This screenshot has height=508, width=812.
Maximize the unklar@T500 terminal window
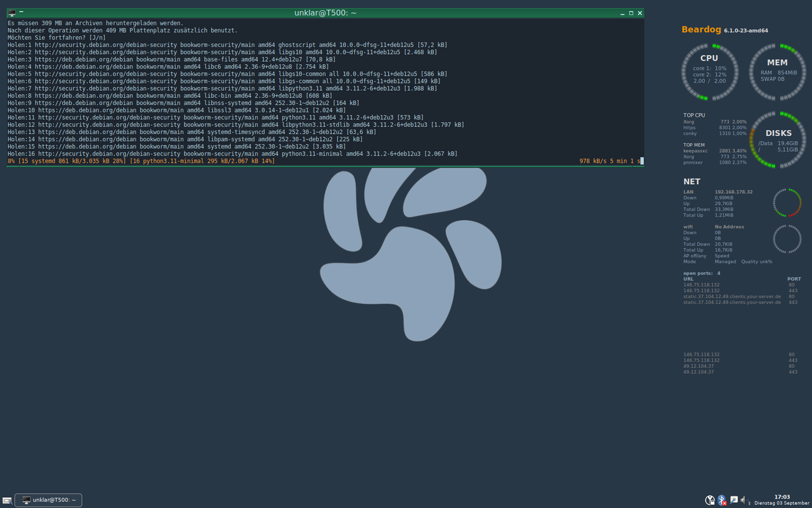pyautogui.click(x=631, y=13)
